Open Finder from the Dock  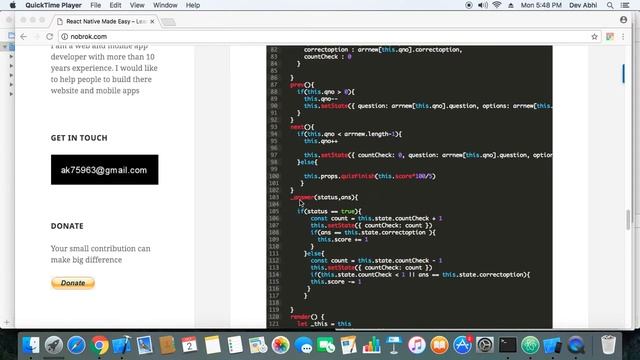coord(31,345)
